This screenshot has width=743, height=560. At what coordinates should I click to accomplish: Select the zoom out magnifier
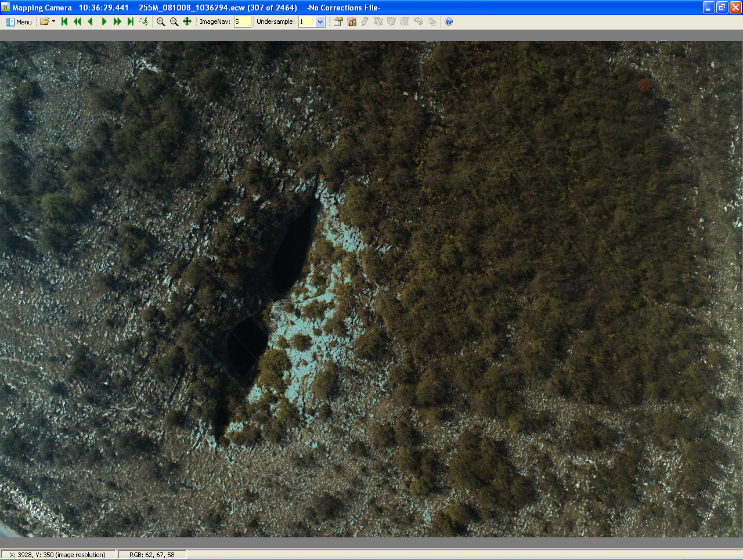tap(174, 21)
